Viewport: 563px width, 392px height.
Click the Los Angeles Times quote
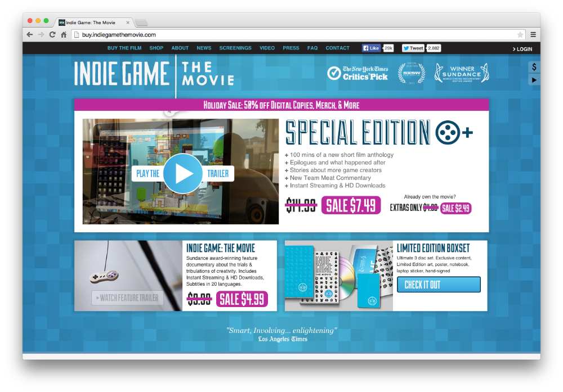(282, 334)
